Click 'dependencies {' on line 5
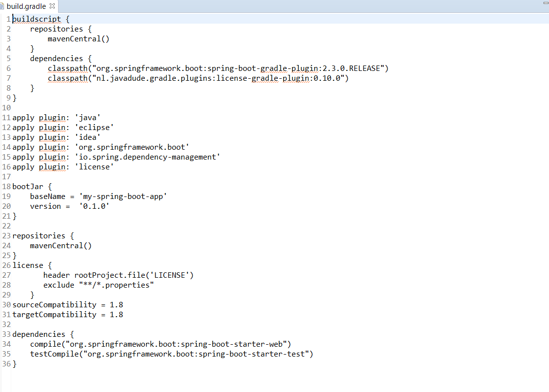This screenshot has height=392, width=549. [x=61, y=59]
